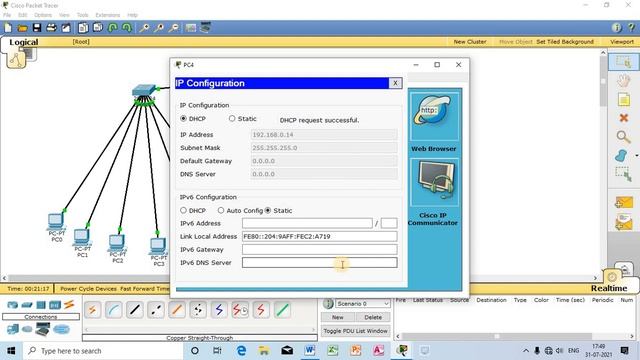This screenshot has height=360, width=640.
Task: Click the Copy toolbar icon
Action: [83, 28]
